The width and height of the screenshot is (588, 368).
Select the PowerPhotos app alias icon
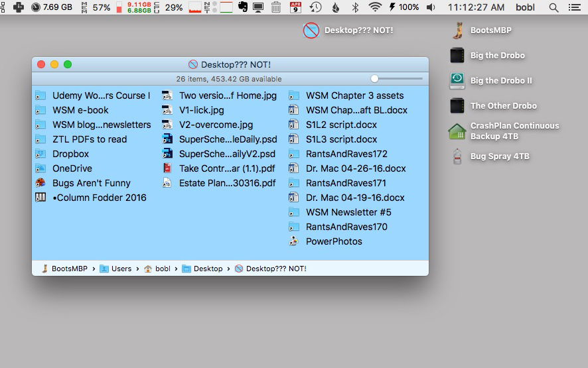pyautogui.click(x=294, y=241)
